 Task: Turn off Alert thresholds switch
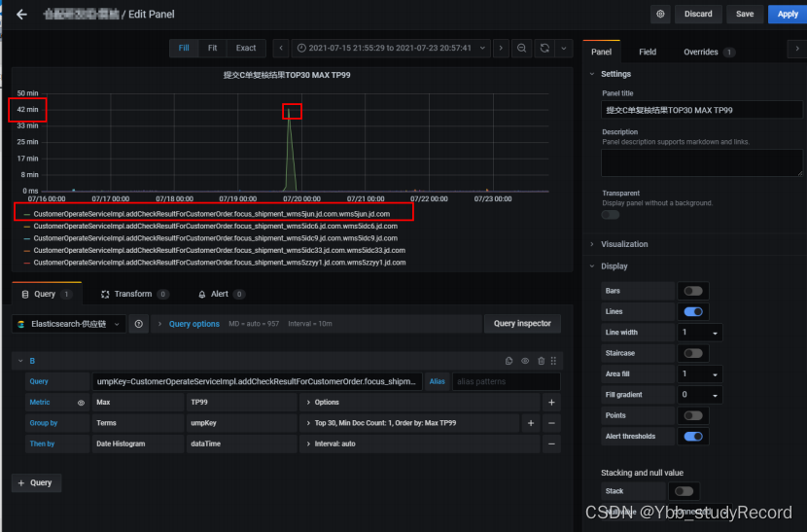[692, 437]
